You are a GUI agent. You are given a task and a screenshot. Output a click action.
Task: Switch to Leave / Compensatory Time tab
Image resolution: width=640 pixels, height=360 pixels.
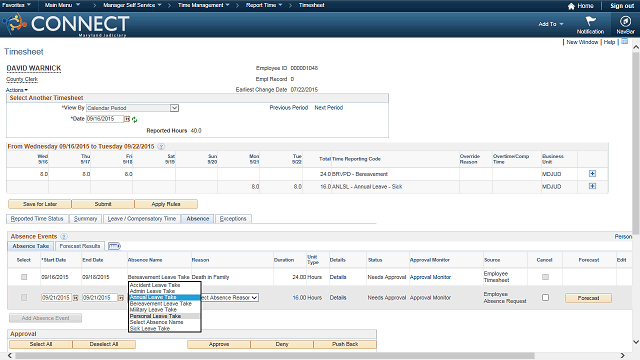[x=142, y=219]
